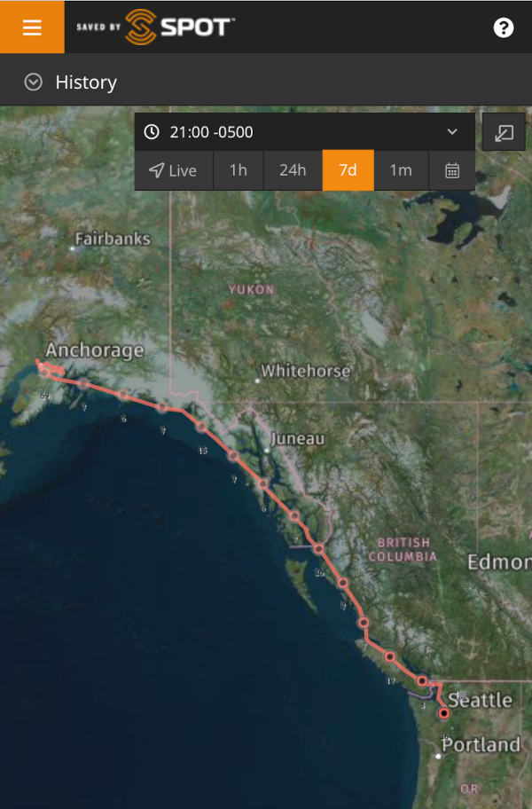This screenshot has width=532, height=809.
Task: Select the 7d time range
Action: 348,170
